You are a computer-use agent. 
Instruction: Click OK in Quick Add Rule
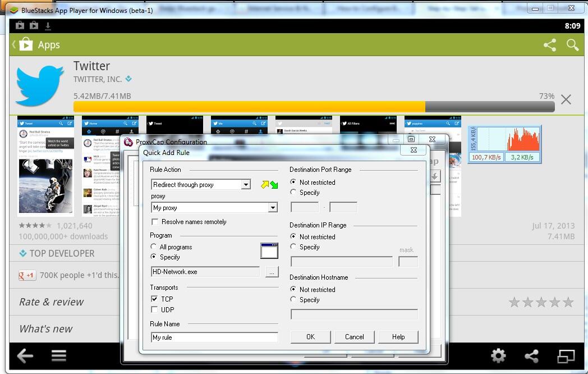coord(310,337)
